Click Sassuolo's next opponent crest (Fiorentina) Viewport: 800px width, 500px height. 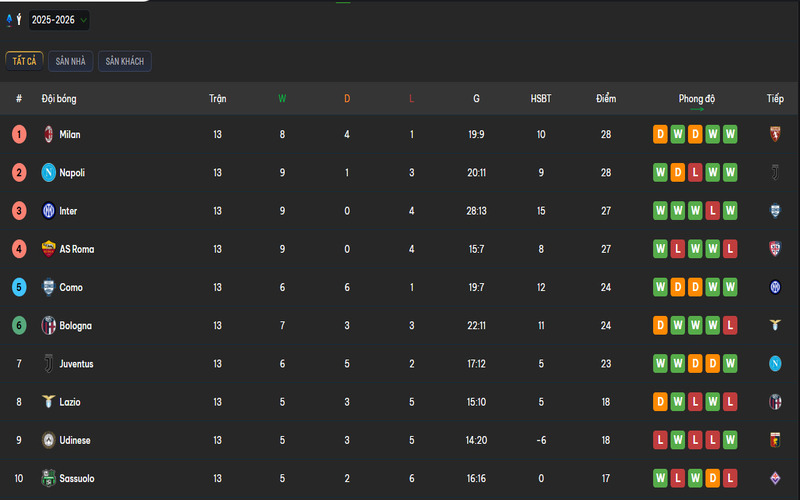pyautogui.click(x=775, y=479)
